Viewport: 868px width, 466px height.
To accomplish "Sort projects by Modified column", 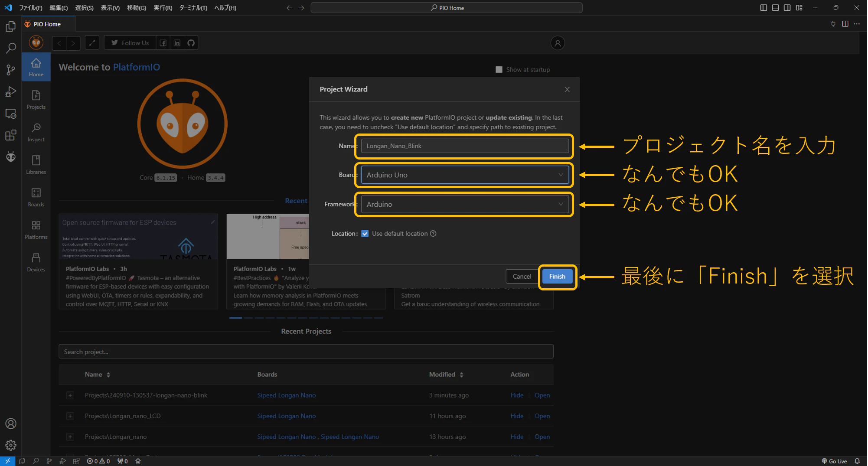I will pyautogui.click(x=446, y=375).
